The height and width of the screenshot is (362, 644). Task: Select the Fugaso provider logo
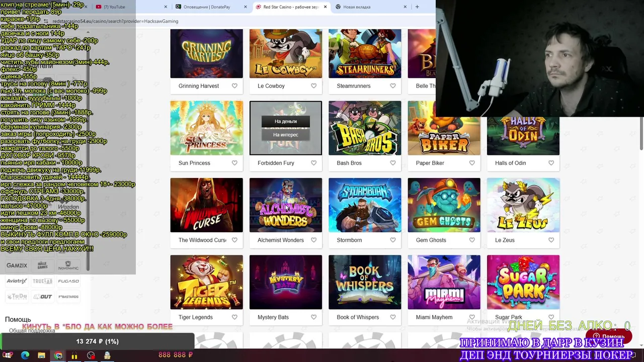[68, 281]
